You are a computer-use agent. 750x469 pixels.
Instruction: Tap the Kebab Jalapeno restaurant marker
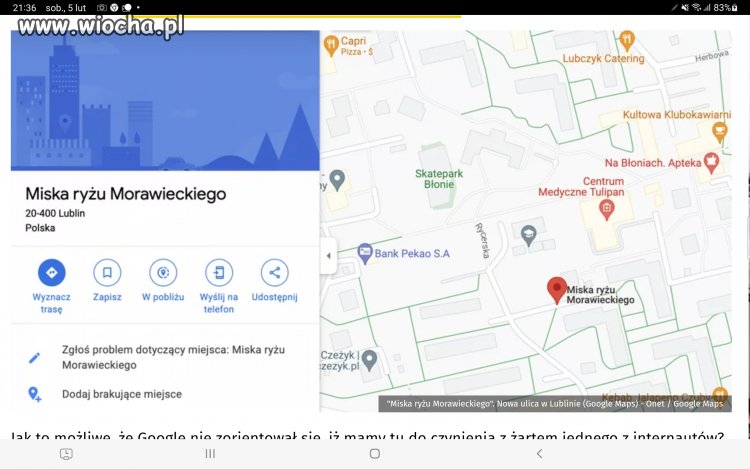(x=719, y=394)
